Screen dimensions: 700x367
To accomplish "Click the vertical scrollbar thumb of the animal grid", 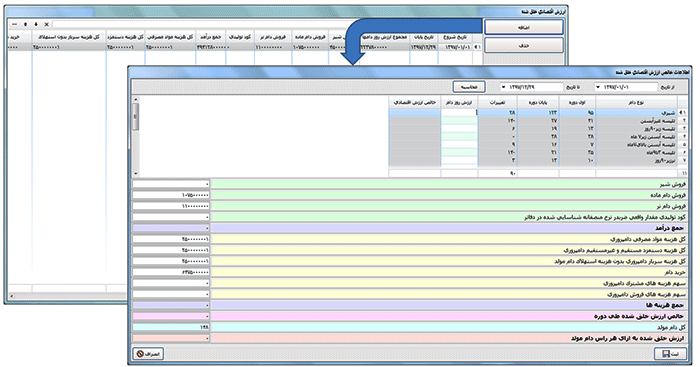I will [136, 116].
